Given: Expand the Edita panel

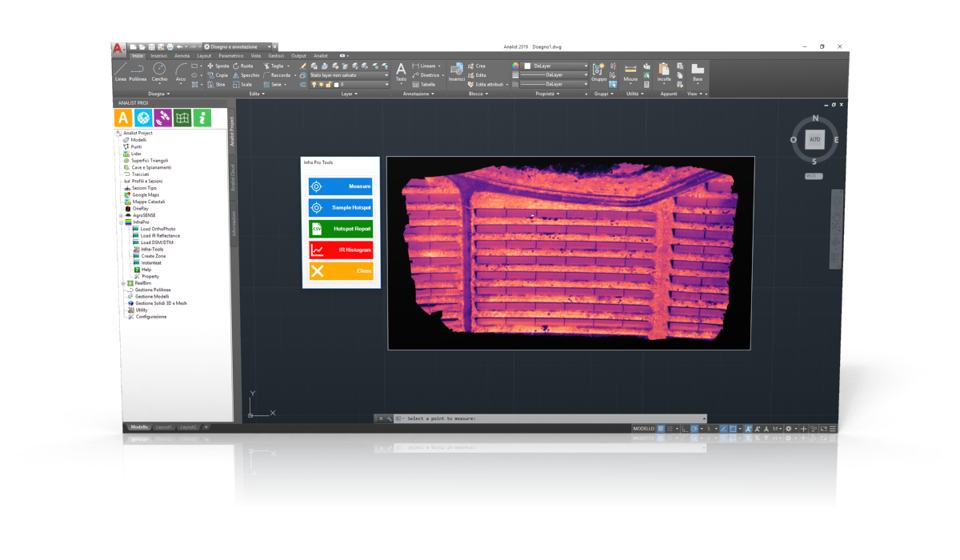Looking at the screenshot, I should [256, 94].
